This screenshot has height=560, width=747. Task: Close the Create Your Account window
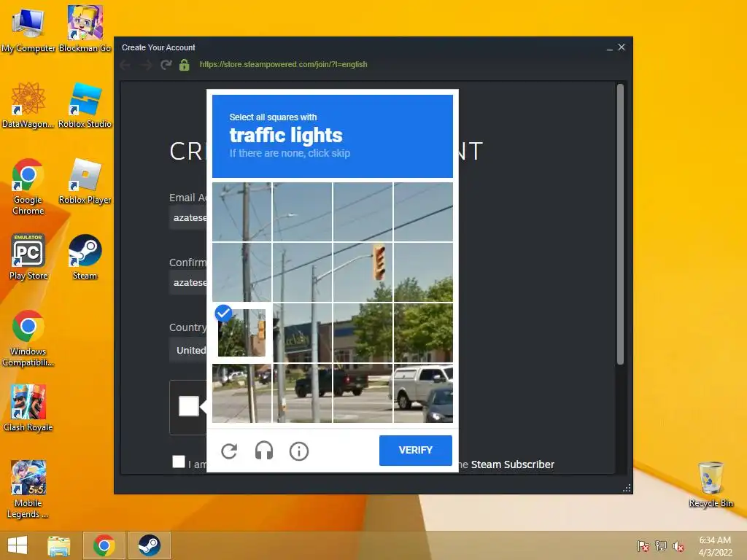tap(622, 47)
